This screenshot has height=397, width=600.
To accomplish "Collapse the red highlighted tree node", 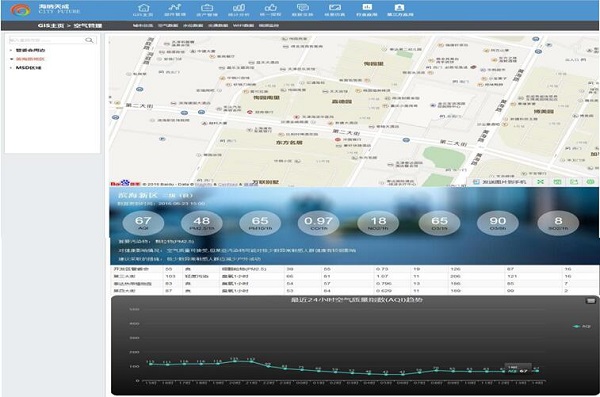I will pyautogui.click(x=11, y=59).
